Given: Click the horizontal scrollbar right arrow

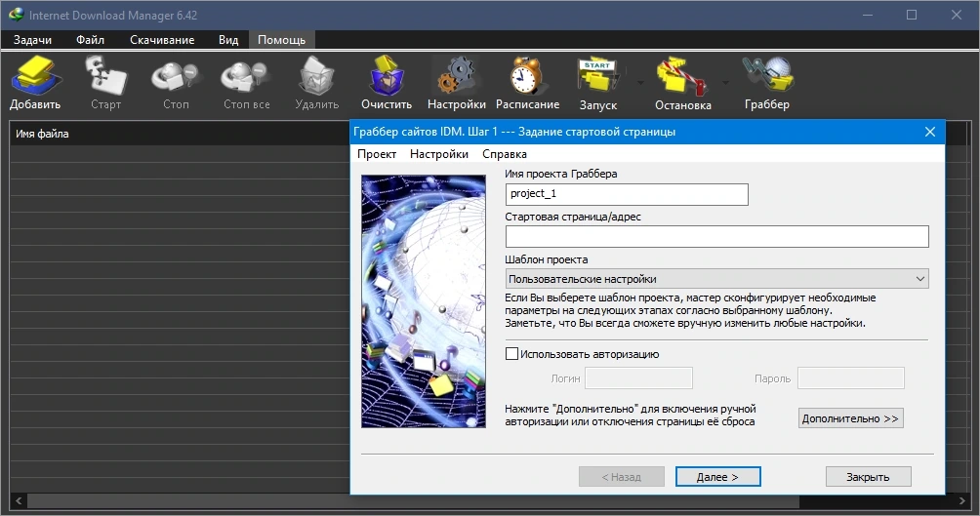Looking at the screenshot, I should point(961,501).
